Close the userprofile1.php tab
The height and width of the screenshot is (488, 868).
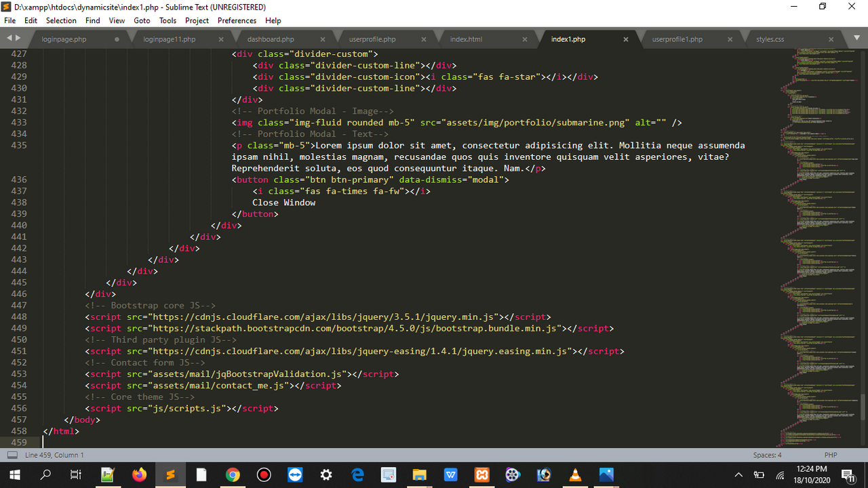tap(730, 39)
